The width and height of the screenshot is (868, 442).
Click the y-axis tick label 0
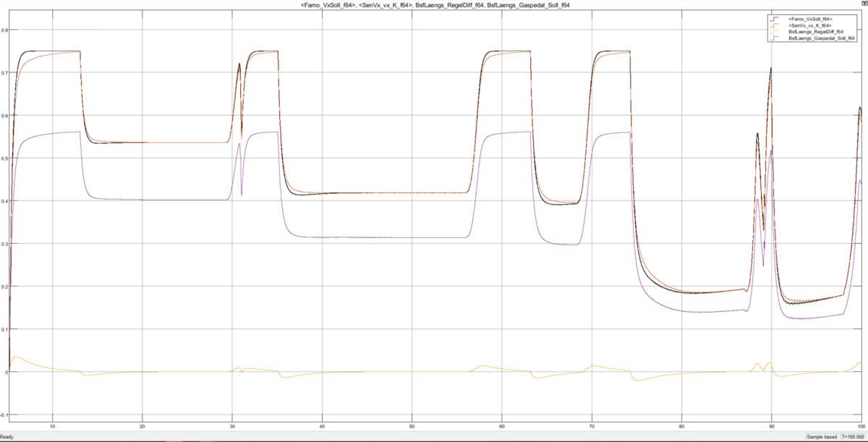[x=7, y=373]
